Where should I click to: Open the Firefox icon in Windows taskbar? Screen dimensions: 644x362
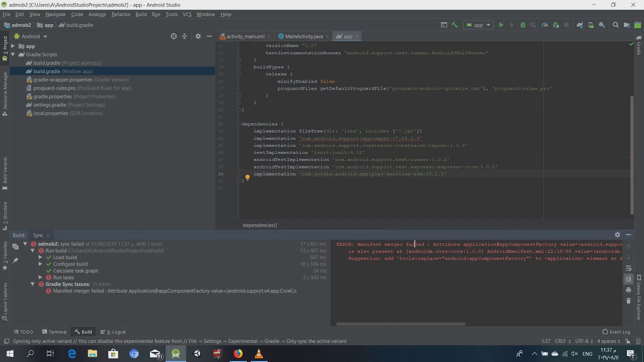coord(237,354)
